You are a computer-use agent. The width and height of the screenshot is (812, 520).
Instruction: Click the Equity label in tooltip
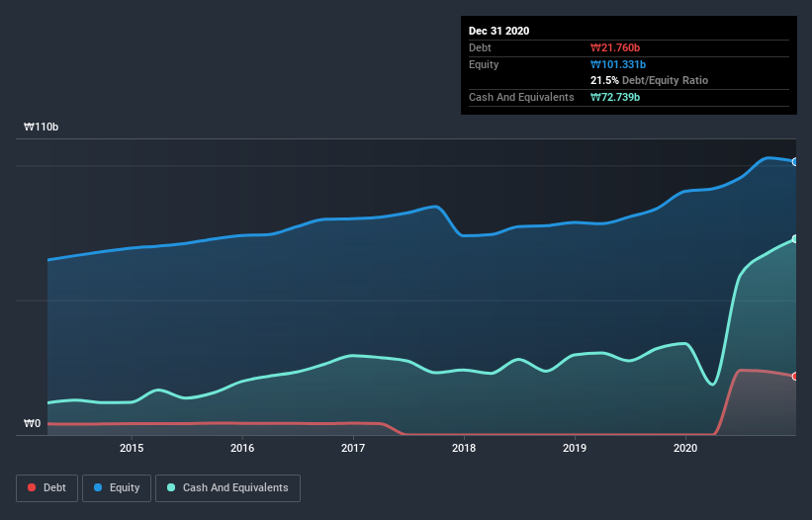point(484,64)
